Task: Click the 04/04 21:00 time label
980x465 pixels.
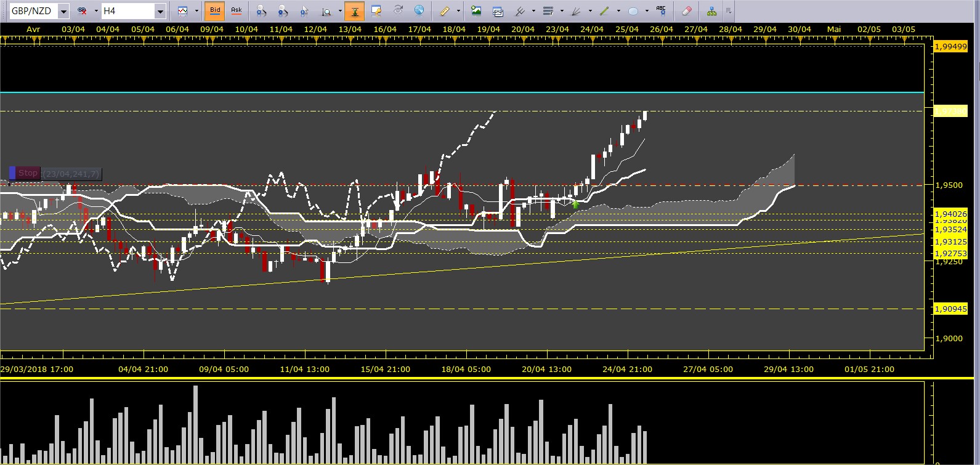Action: tap(143, 369)
